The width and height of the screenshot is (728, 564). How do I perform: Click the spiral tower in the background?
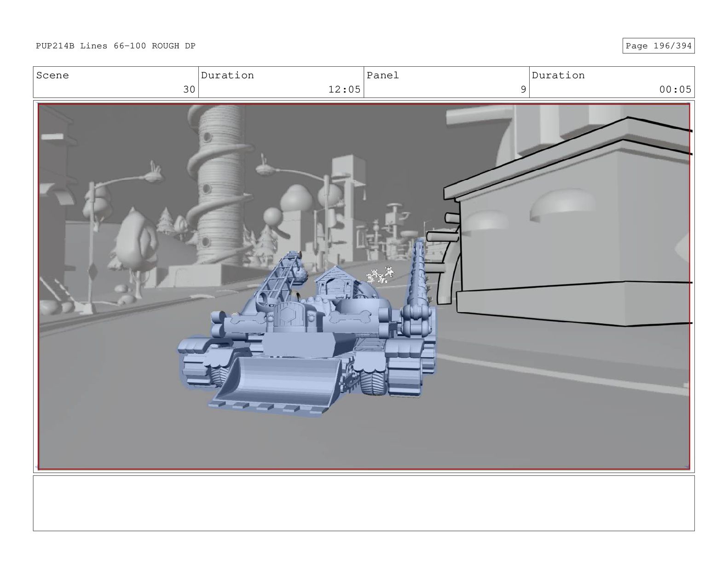(220, 184)
